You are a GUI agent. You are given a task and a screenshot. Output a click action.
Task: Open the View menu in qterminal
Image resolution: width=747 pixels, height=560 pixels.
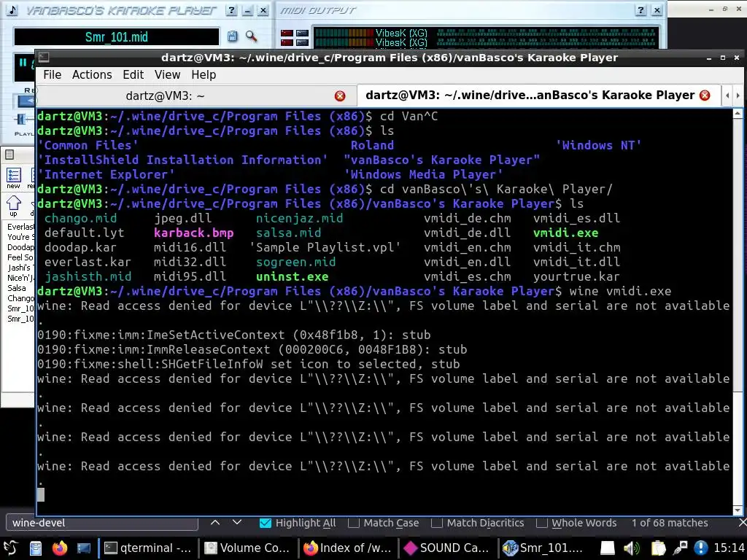pos(167,75)
